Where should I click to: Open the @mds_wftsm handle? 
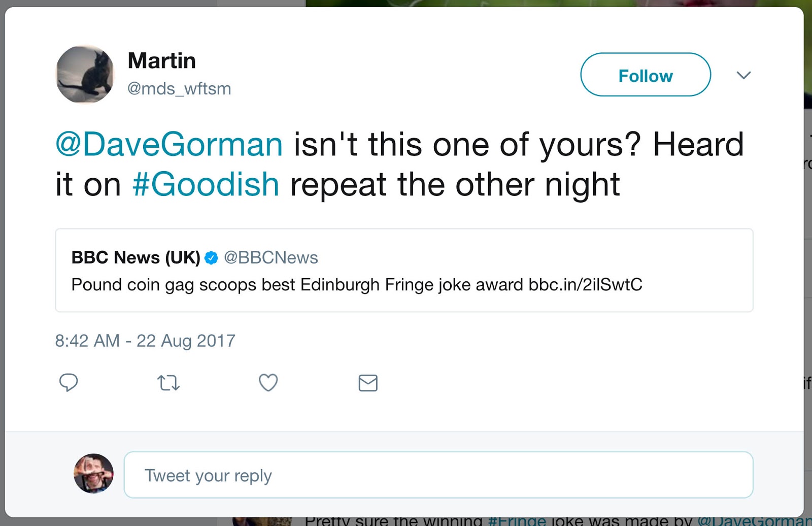point(179,88)
